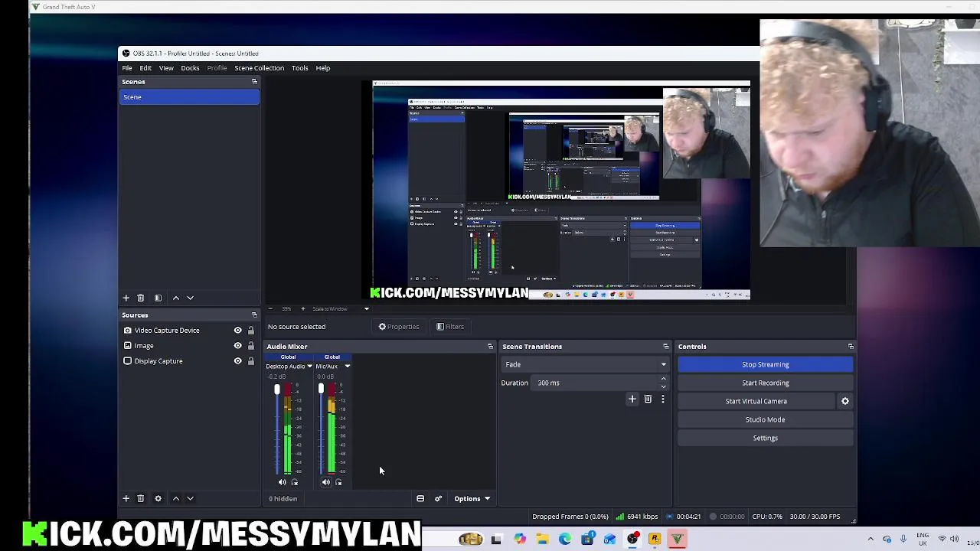Open the Scene Collection menu
The image size is (980, 551).
pos(259,68)
